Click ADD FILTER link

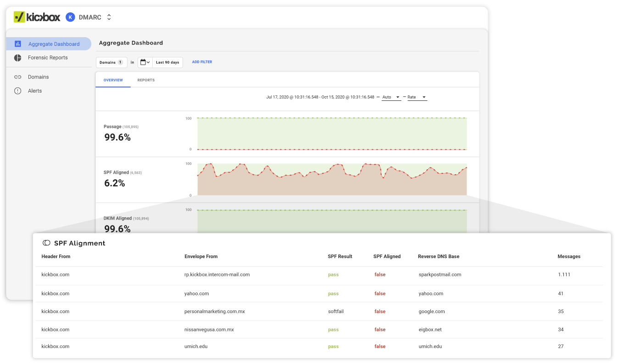tap(202, 62)
